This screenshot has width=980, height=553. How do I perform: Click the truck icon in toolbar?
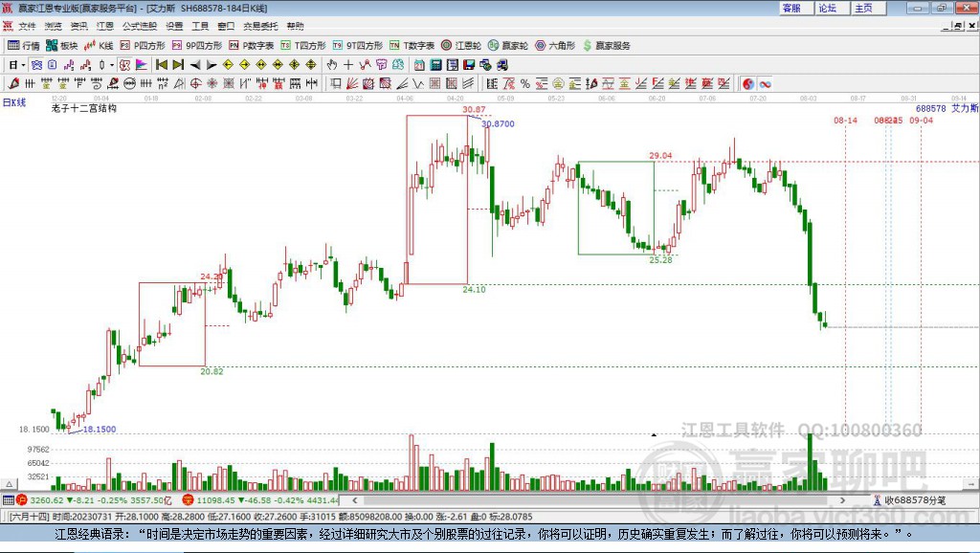pos(501,65)
